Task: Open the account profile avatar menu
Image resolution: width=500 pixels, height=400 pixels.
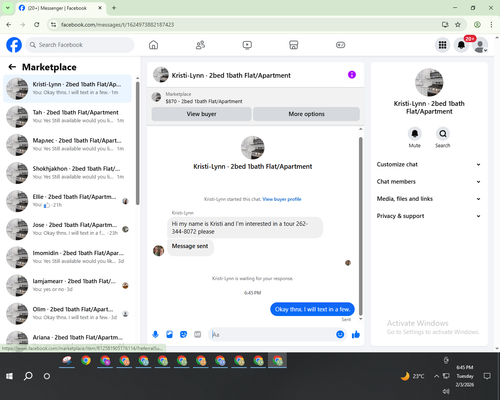Action: (x=480, y=45)
